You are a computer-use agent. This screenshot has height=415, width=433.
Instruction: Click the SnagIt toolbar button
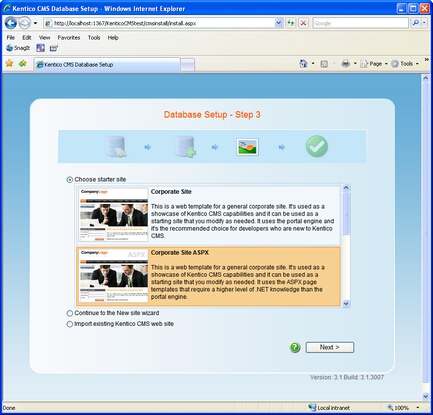(x=18, y=48)
